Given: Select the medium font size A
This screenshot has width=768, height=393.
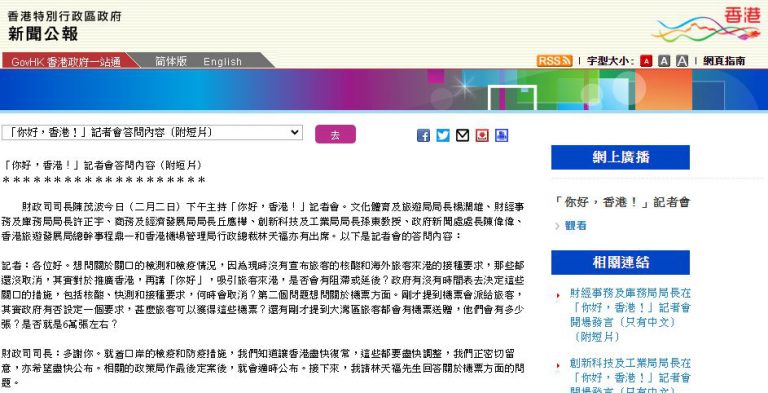Looking at the screenshot, I should pos(664,61).
